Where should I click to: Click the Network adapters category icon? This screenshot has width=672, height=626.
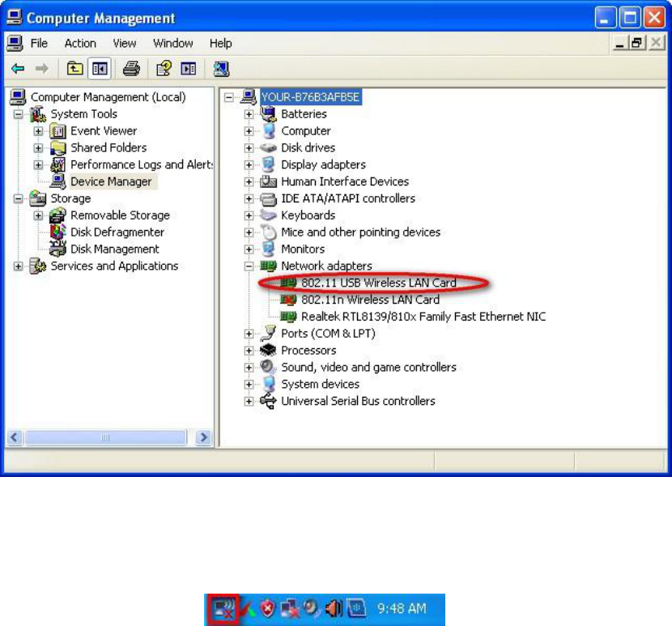click(x=268, y=266)
